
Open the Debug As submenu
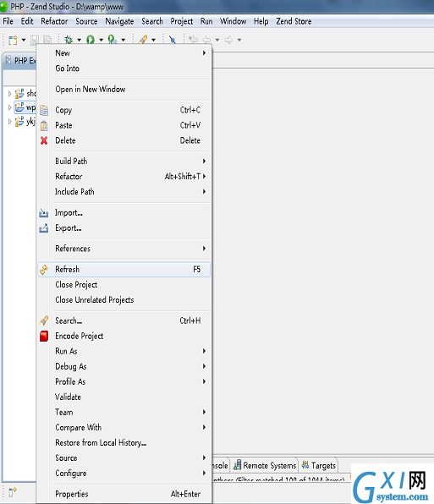(124, 366)
